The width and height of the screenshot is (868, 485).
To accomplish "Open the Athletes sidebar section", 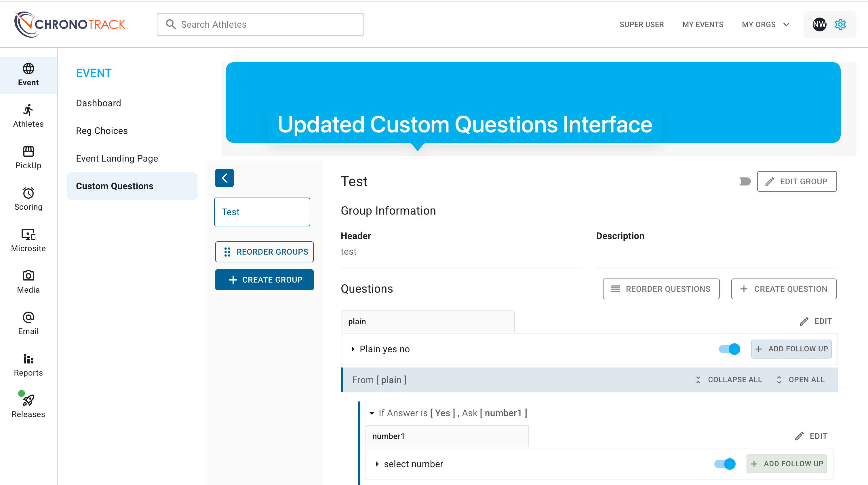I will tap(28, 116).
